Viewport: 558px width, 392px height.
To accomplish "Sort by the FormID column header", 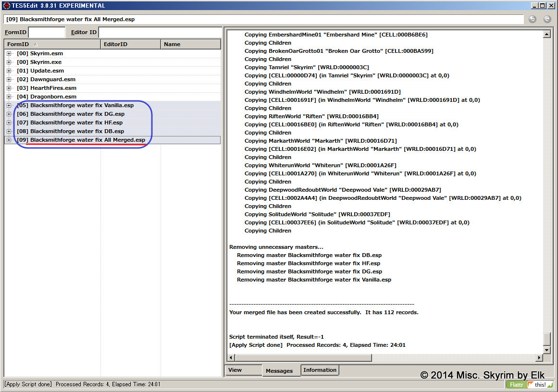I will (x=52, y=44).
